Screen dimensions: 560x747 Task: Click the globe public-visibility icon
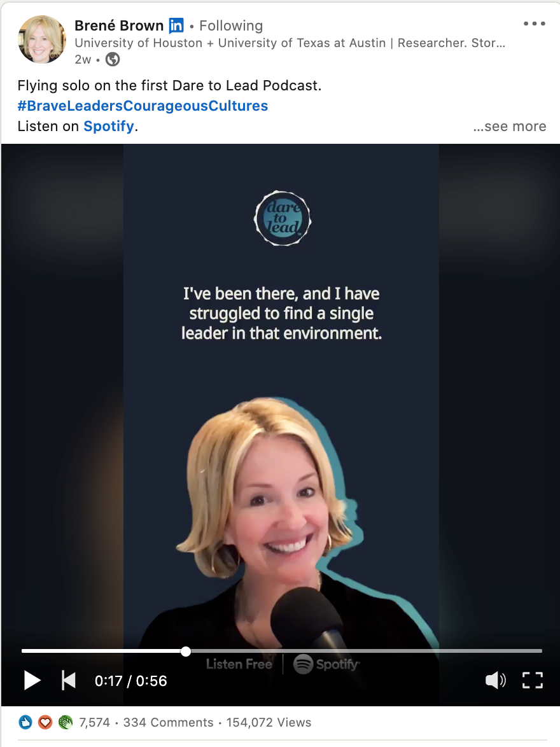[113, 59]
